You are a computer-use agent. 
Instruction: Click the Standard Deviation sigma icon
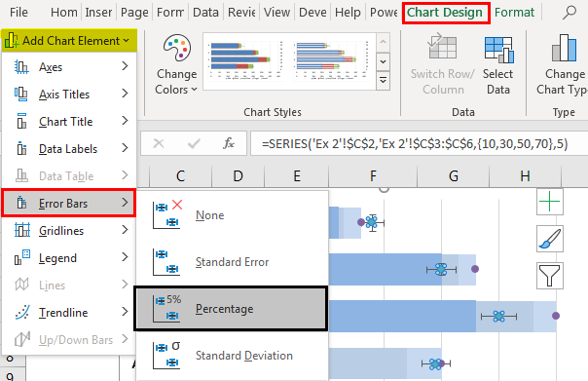coord(166,355)
